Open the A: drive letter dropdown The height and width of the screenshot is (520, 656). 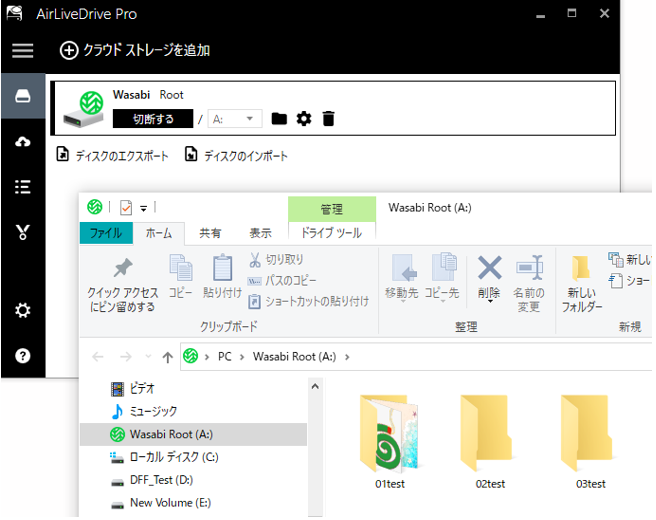click(235, 119)
